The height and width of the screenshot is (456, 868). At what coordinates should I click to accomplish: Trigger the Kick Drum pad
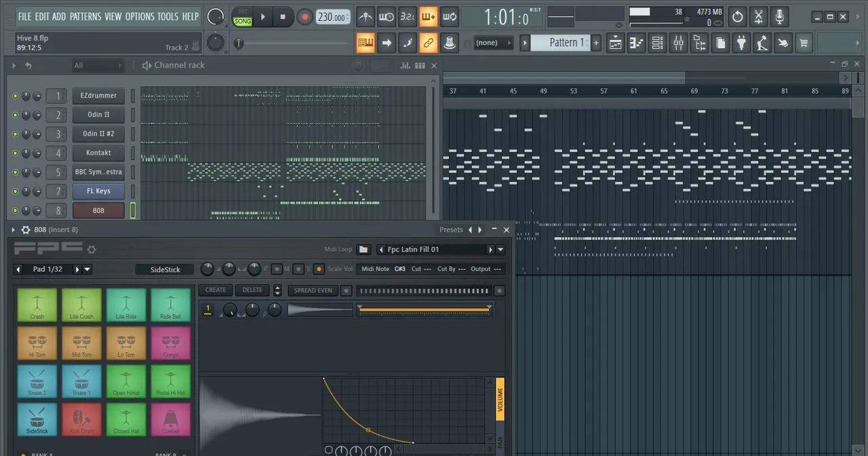[x=81, y=419]
